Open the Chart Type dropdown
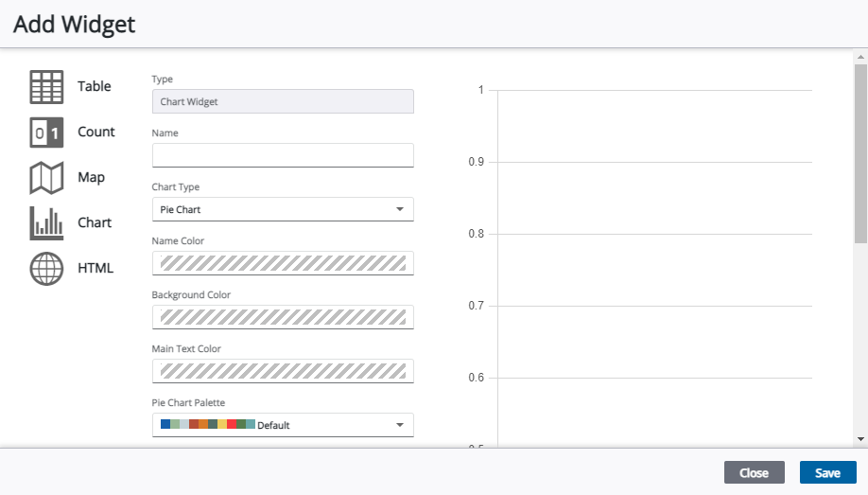This screenshot has width=868, height=495. pyautogui.click(x=282, y=209)
